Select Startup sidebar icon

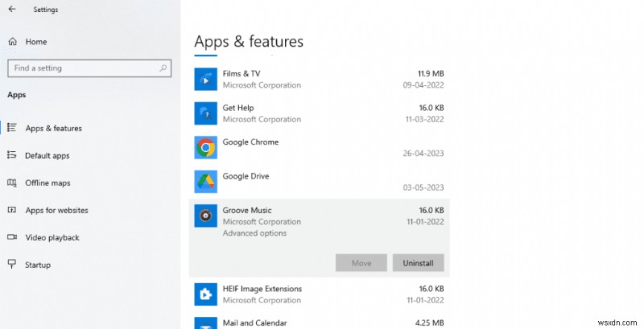point(12,264)
